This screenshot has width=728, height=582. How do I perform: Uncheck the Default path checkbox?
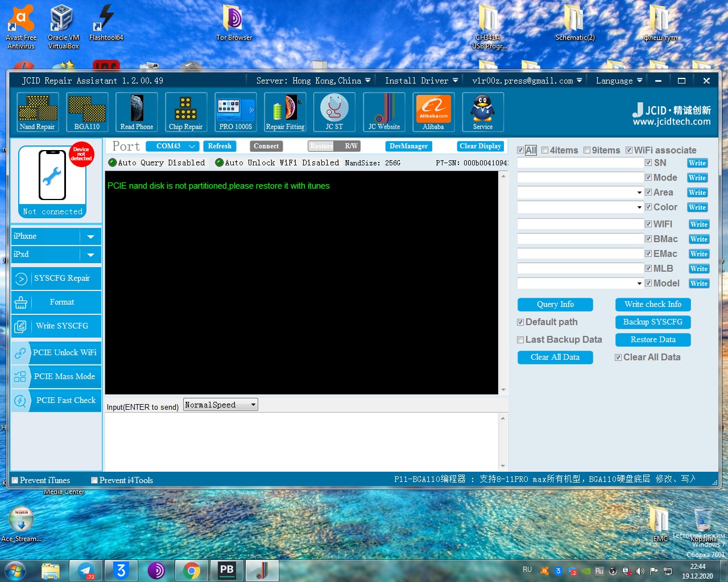click(x=520, y=322)
